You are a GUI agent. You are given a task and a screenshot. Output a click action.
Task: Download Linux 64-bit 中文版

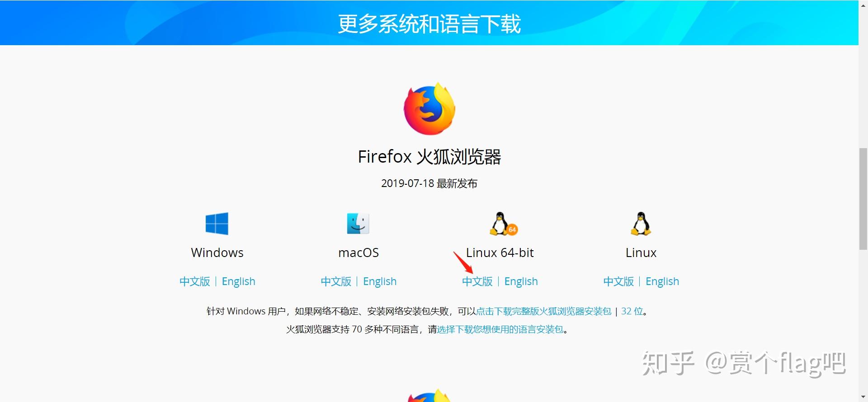click(x=477, y=281)
